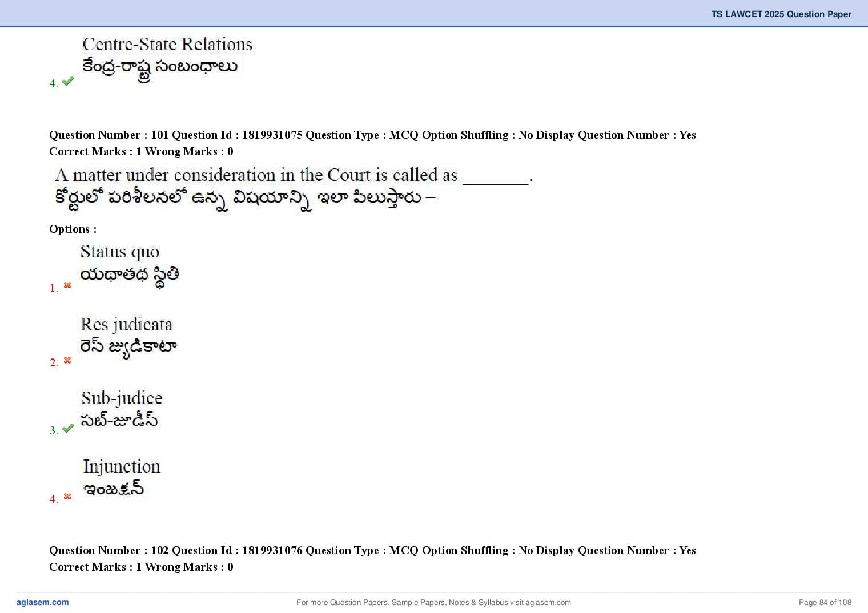Select the 'Status quo' option text
The height and width of the screenshot is (613, 868).
(x=120, y=252)
